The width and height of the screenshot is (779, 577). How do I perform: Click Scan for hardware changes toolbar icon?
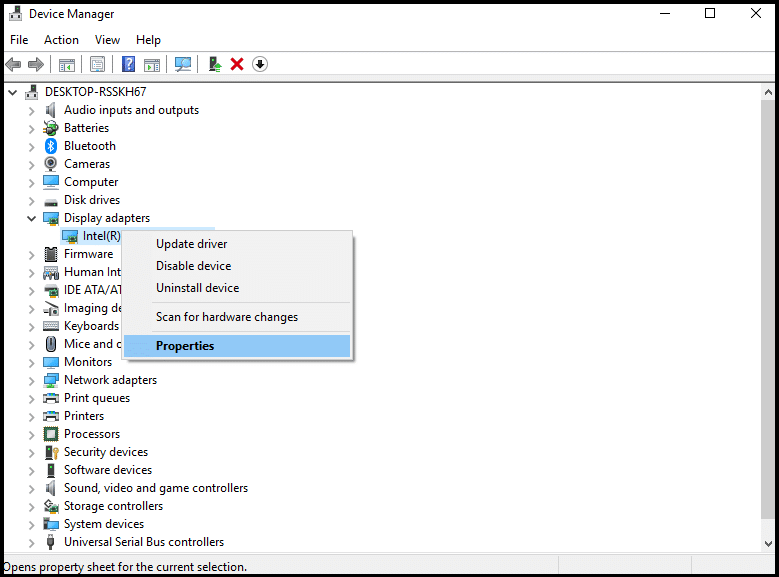tap(183, 64)
